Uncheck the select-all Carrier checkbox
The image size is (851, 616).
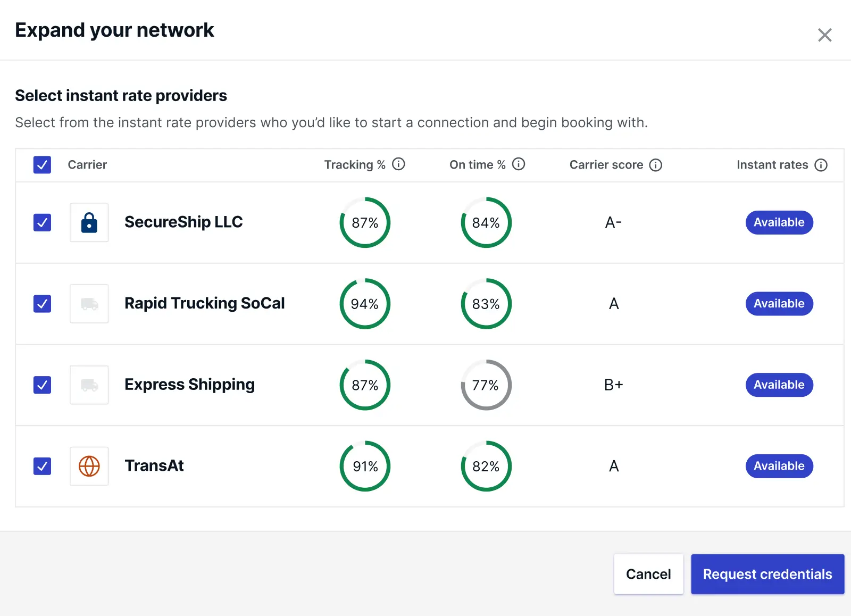pyautogui.click(x=42, y=165)
